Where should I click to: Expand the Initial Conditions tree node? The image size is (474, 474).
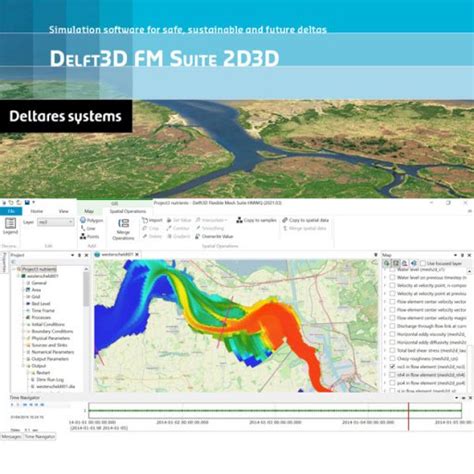coord(23,324)
